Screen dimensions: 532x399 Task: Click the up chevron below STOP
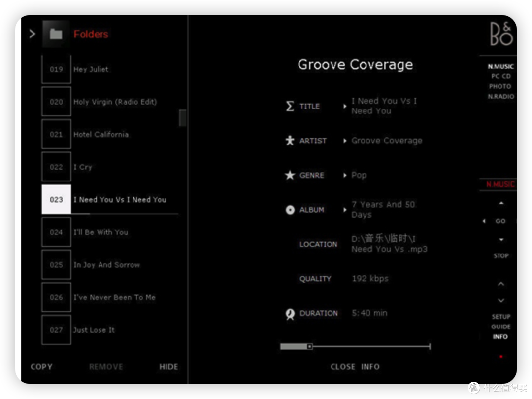(x=501, y=284)
